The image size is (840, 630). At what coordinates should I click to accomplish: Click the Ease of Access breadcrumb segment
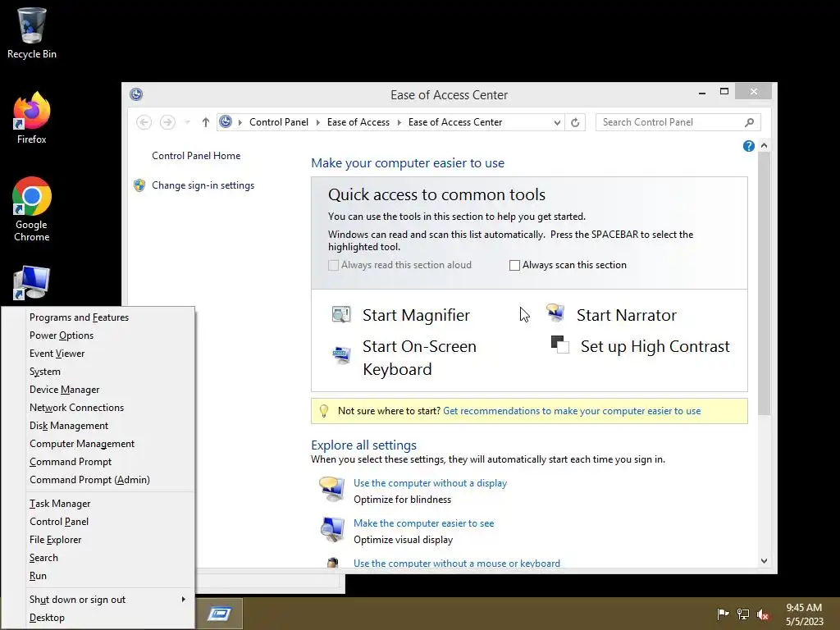pyautogui.click(x=358, y=122)
